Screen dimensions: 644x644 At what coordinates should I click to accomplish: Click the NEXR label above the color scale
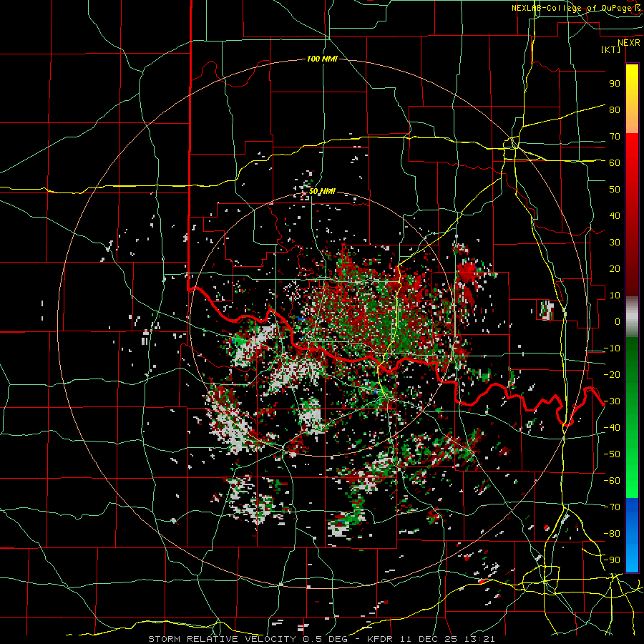click(x=629, y=43)
